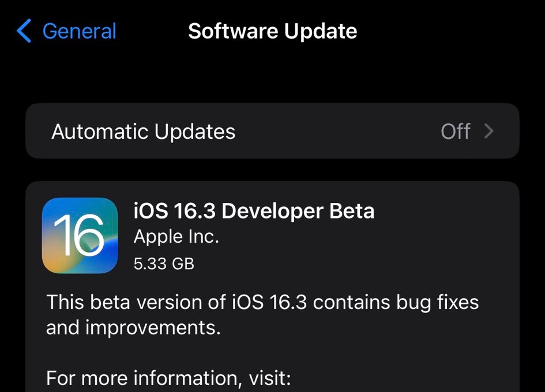Tap the chevron beside Off

[x=489, y=131]
